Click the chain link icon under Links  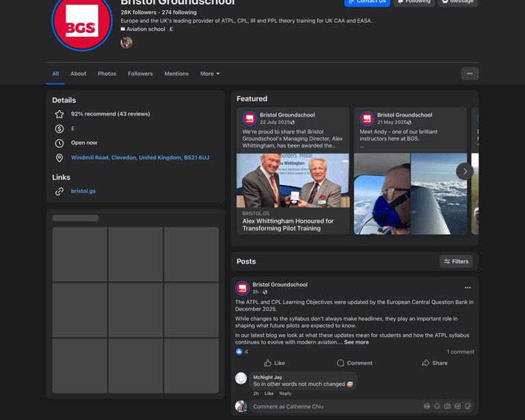tap(59, 191)
